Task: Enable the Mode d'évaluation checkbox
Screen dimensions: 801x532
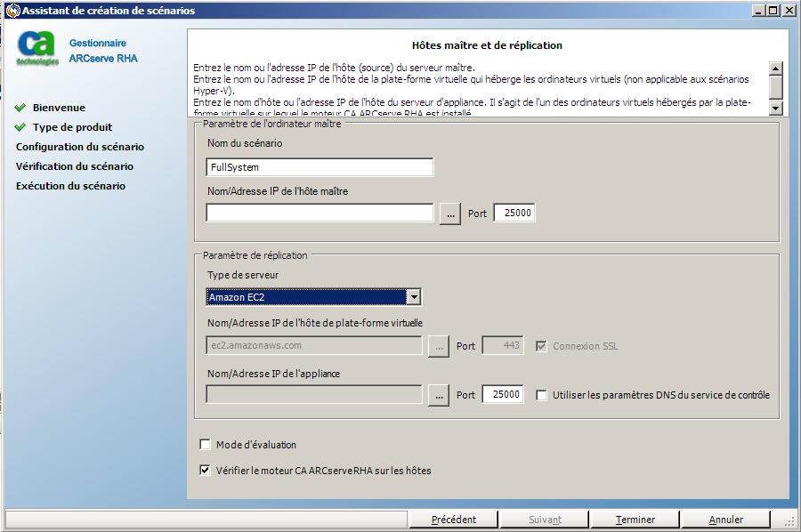Action: pos(205,444)
